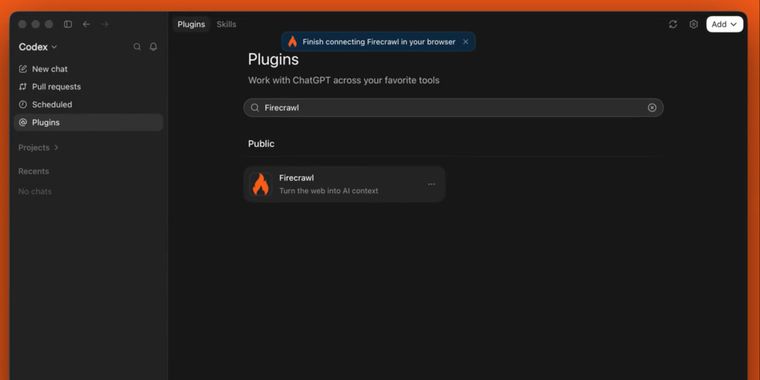Image resolution: width=760 pixels, height=380 pixels.
Task: Refresh the plugins list
Action: (x=673, y=24)
